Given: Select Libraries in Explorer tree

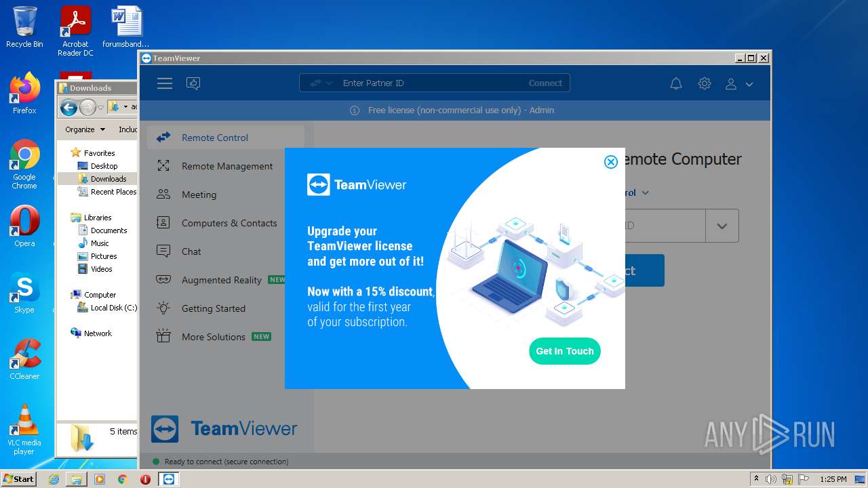Looking at the screenshot, I should pyautogui.click(x=98, y=218).
